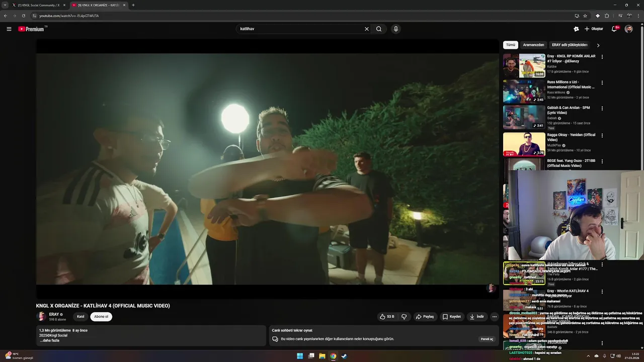Click the video title KNGL X ORGANİZE - KATLİHAV 4
Image resolution: width=644 pixels, height=362 pixels.
click(103, 306)
